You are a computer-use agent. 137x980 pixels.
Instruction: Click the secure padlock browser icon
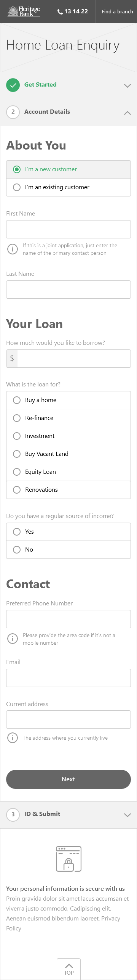68,859
